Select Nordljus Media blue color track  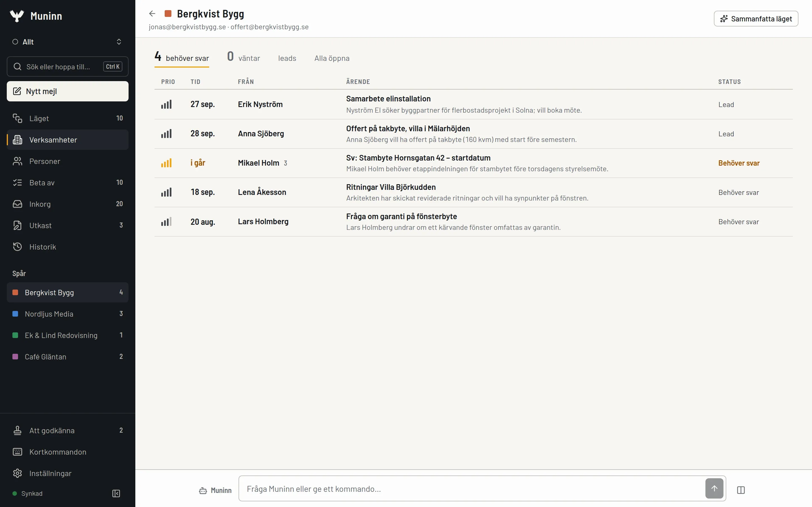pos(67,314)
